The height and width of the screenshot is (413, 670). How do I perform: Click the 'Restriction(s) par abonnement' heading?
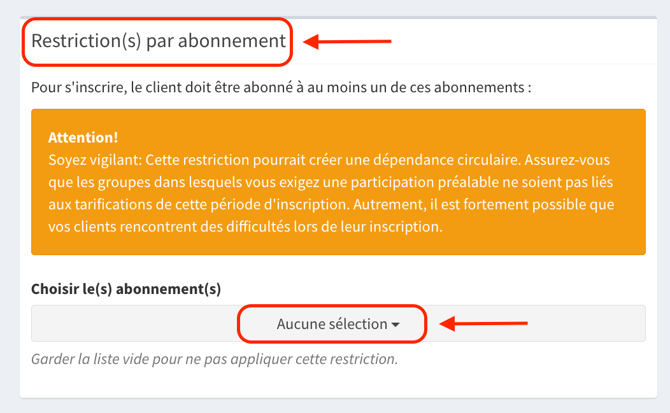pos(158,42)
